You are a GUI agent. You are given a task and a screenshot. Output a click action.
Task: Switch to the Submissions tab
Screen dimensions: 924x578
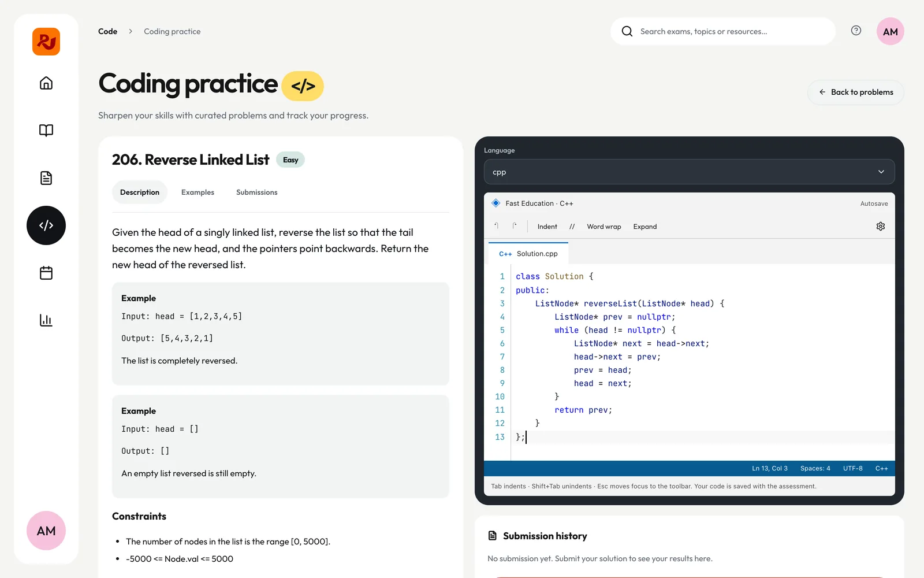(257, 192)
